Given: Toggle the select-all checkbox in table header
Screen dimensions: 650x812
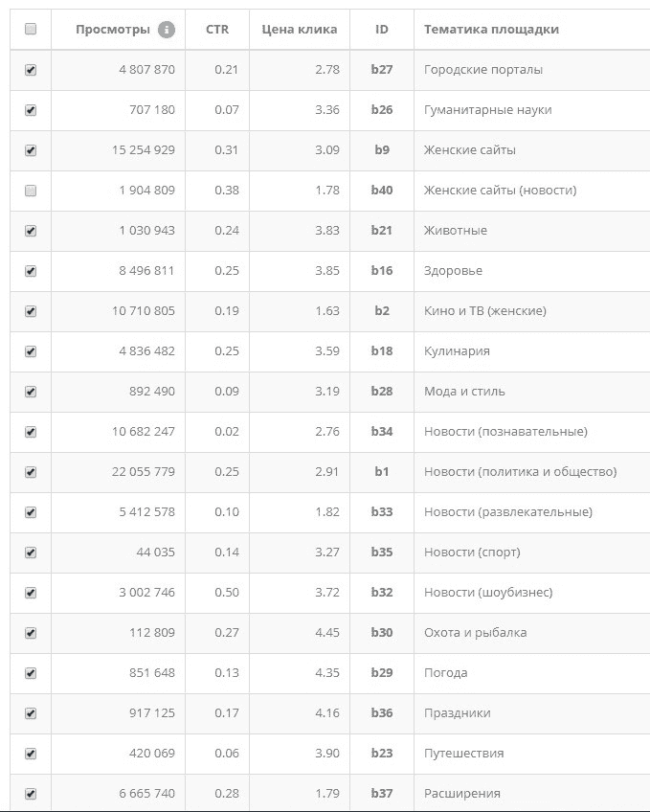Looking at the screenshot, I should tap(31, 30).
